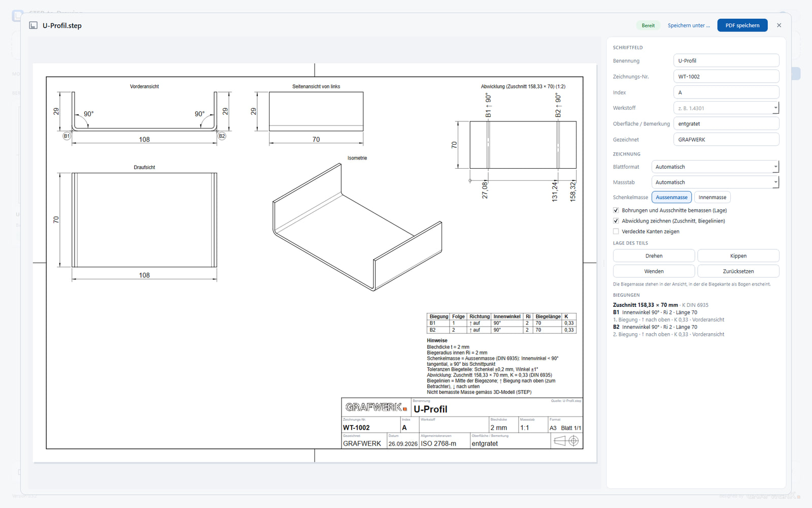
Task: Select the B2 bend entry in Biegungen
Action: tap(655, 327)
